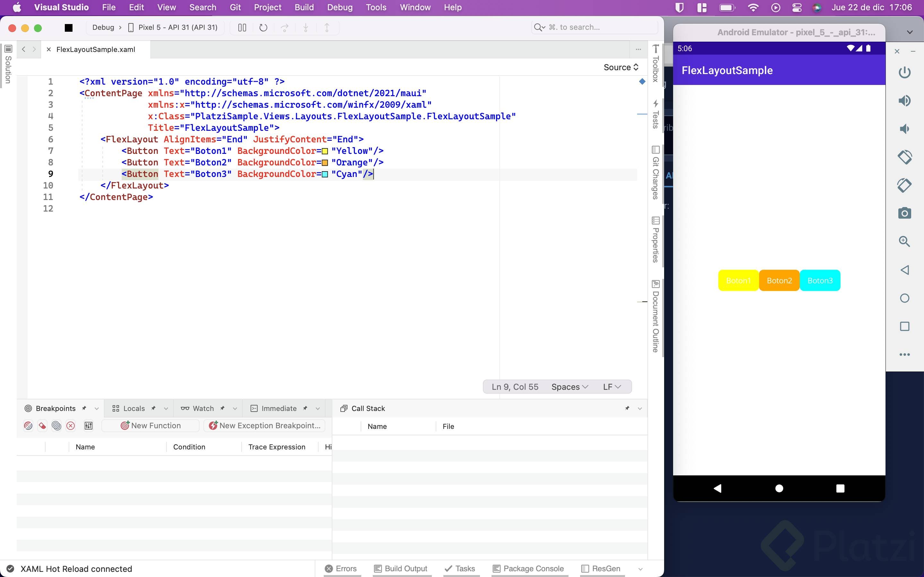Toggle pin on the Breakpoints pad

pyautogui.click(x=84, y=408)
